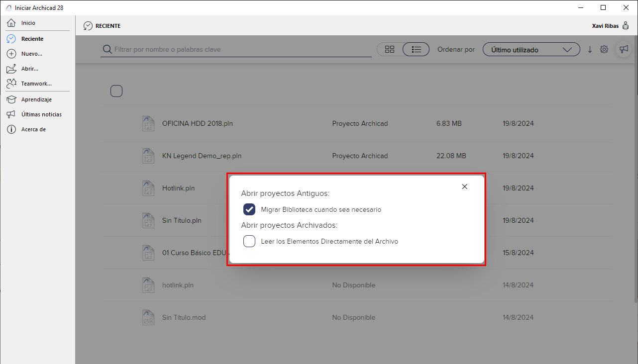Click the user profile icon near Xavi Ribas

click(626, 26)
